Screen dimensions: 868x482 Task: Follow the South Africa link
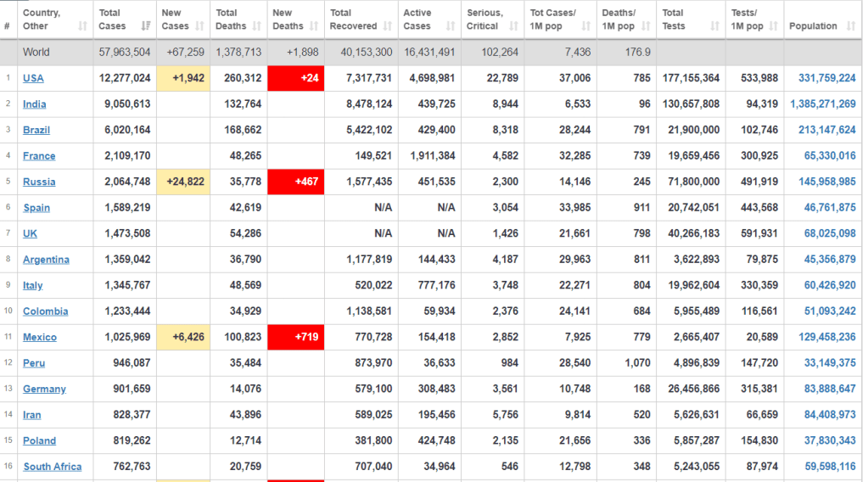coord(53,467)
